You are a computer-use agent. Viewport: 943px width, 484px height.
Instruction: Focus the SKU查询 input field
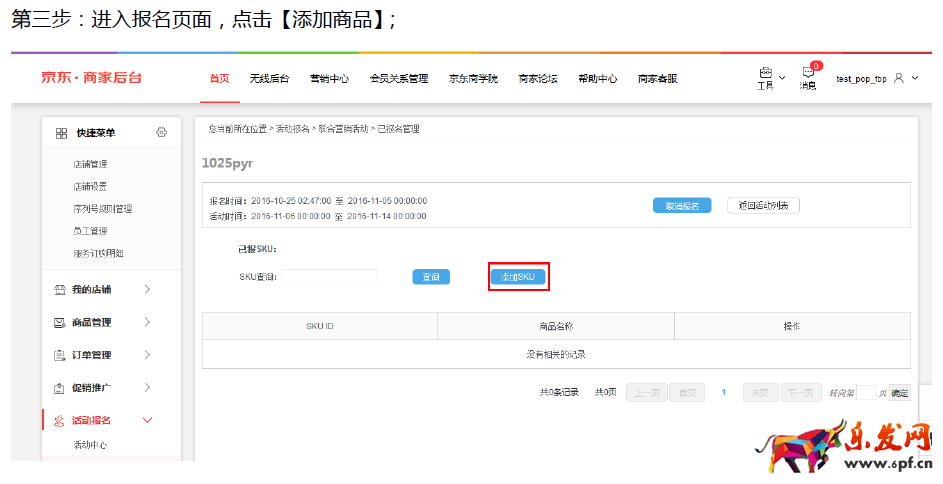click(329, 277)
